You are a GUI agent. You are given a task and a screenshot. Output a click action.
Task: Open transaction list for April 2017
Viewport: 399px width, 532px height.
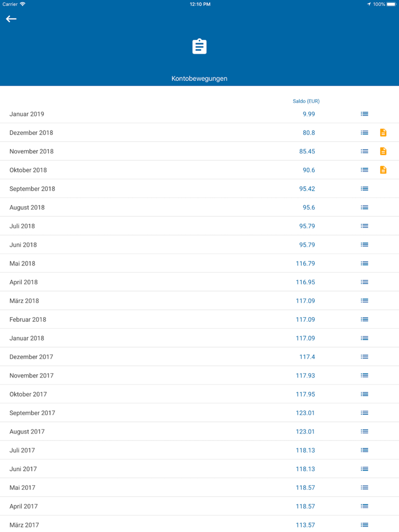coord(364,506)
